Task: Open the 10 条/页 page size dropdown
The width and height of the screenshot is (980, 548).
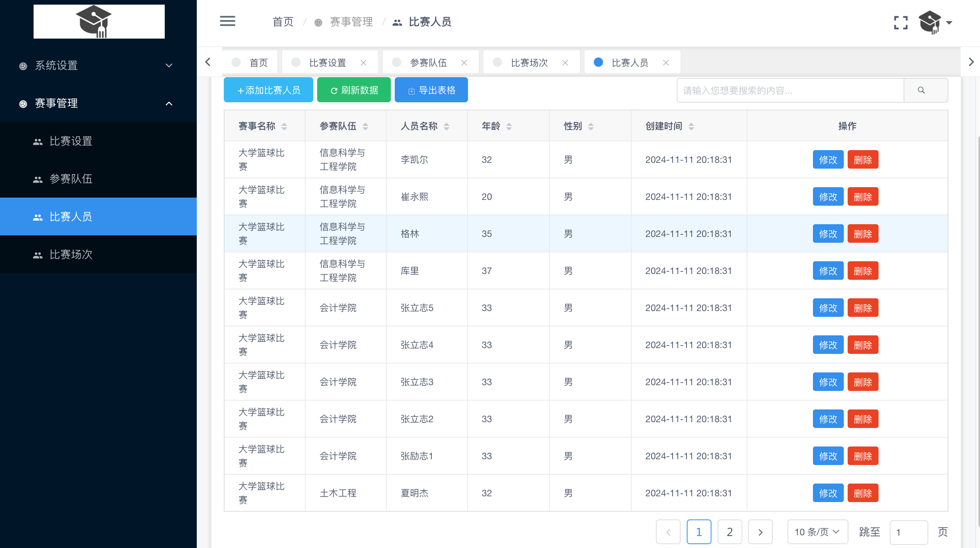Action: (818, 532)
